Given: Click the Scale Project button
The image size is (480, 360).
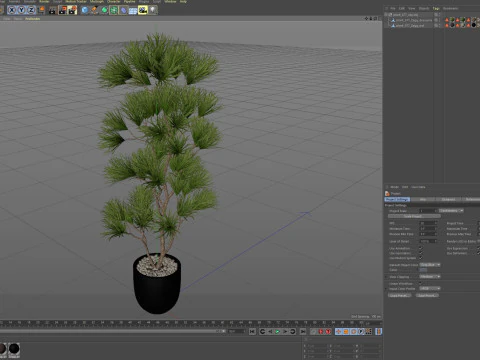Looking at the screenshot, I should 414,216.
